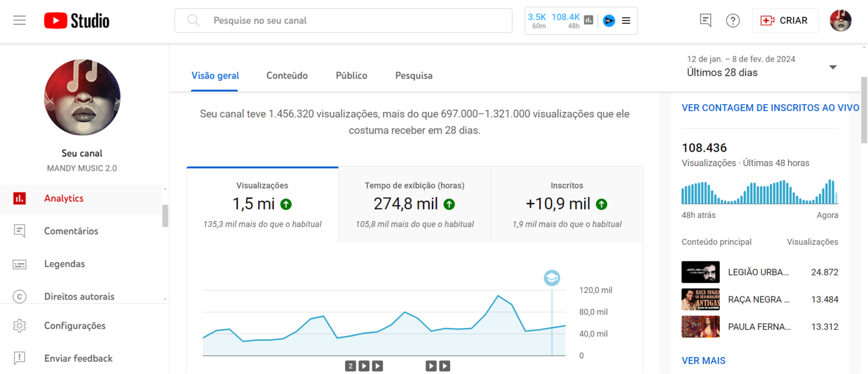Open the LEGIÃO URBA... video thumbnail
Viewport: 868px width, 374px height.
point(700,272)
